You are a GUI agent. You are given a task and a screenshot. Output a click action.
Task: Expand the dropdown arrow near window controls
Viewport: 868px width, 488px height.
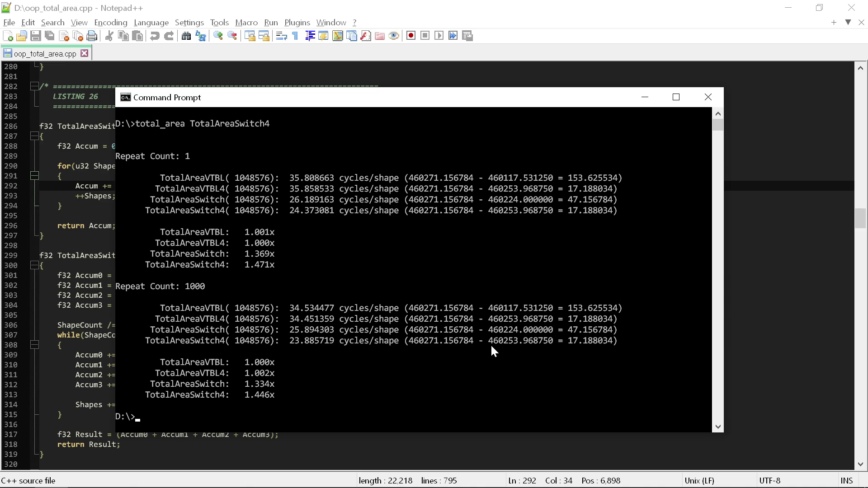[x=848, y=22]
